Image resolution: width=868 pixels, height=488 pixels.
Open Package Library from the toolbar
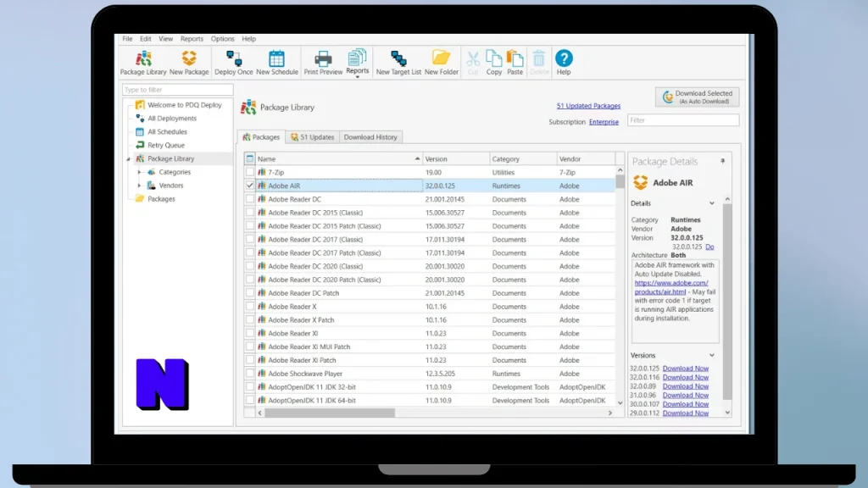(143, 63)
